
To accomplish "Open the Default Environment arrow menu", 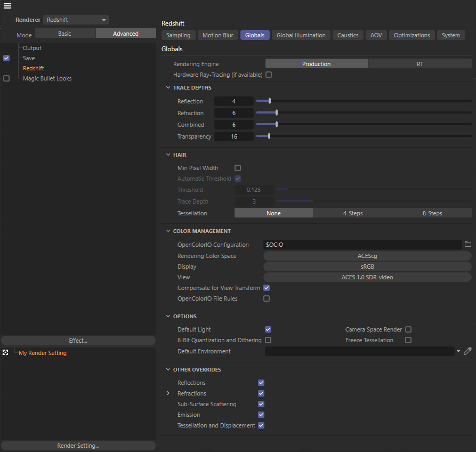I will (x=458, y=351).
